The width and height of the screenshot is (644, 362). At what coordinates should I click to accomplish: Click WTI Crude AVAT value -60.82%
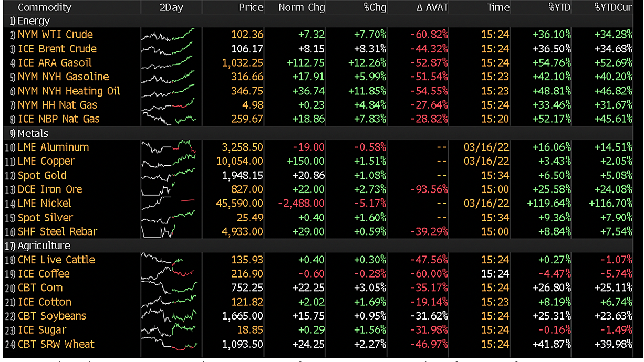(x=429, y=35)
